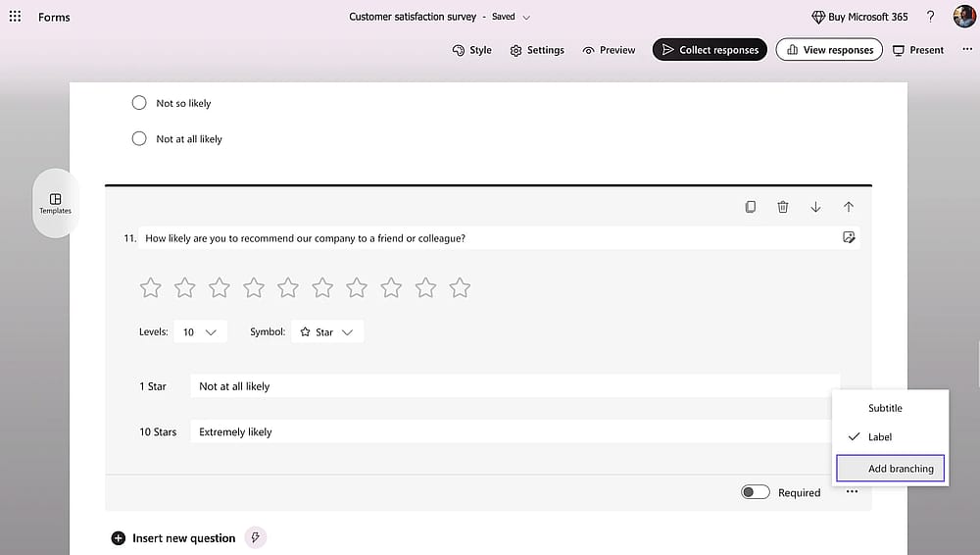Image resolution: width=980 pixels, height=555 pixels.
Task: Open the Templates side panel
Action: [x=56, y=203]
